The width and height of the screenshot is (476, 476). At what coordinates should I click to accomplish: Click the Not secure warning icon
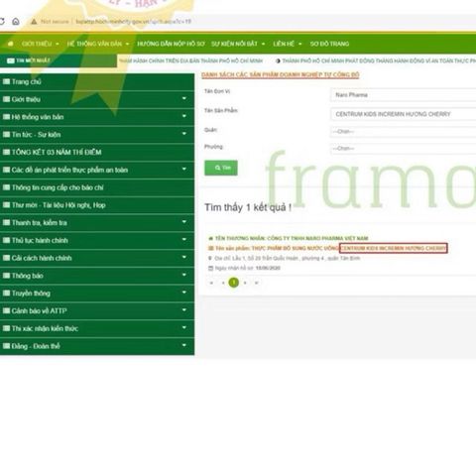tap(34, 22)
